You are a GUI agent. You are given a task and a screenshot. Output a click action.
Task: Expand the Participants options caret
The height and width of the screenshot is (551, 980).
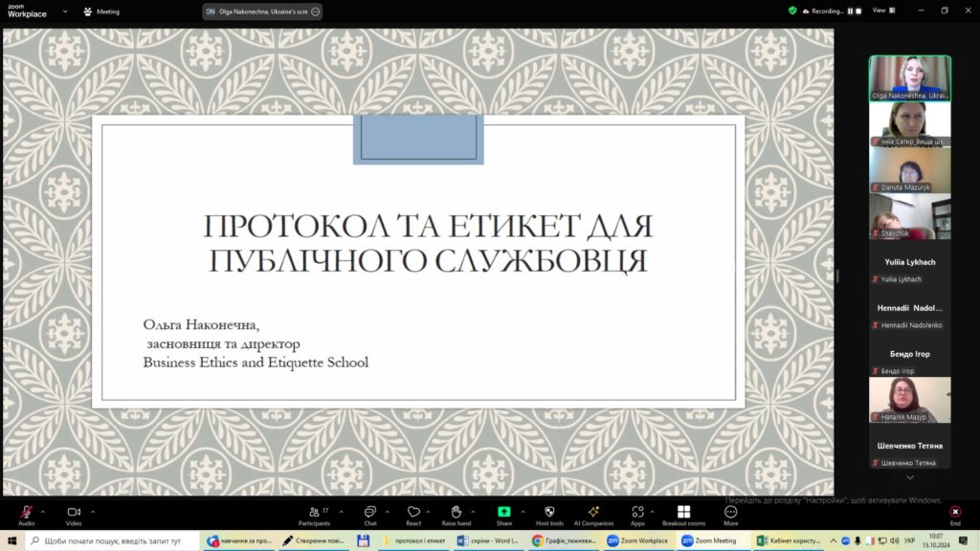point(342,512)
